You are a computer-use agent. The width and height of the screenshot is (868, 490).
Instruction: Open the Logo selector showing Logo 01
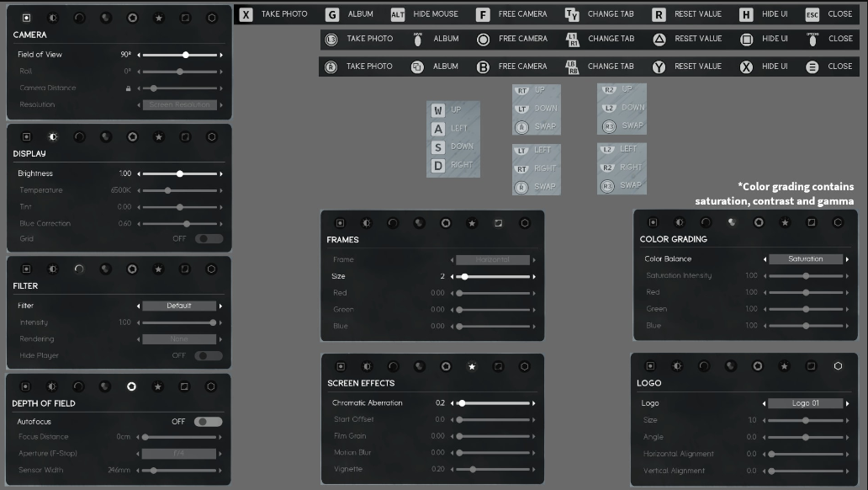point(806,403)
